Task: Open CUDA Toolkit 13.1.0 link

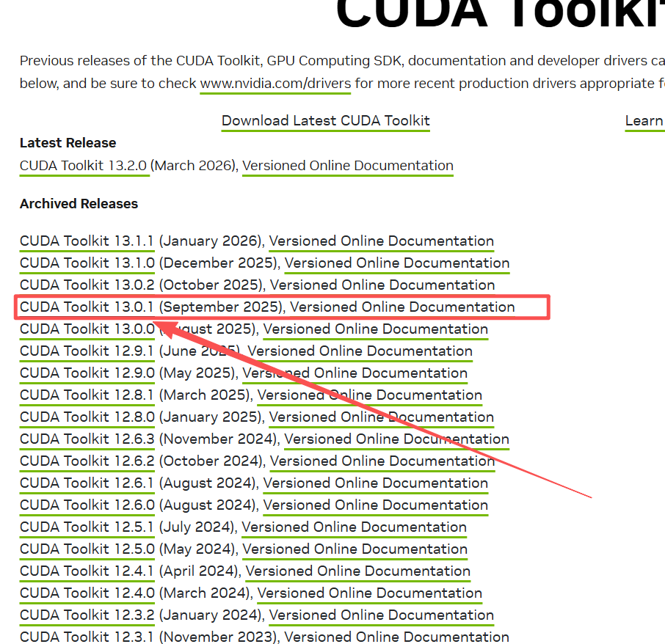Action: click(x=87, y=263)
